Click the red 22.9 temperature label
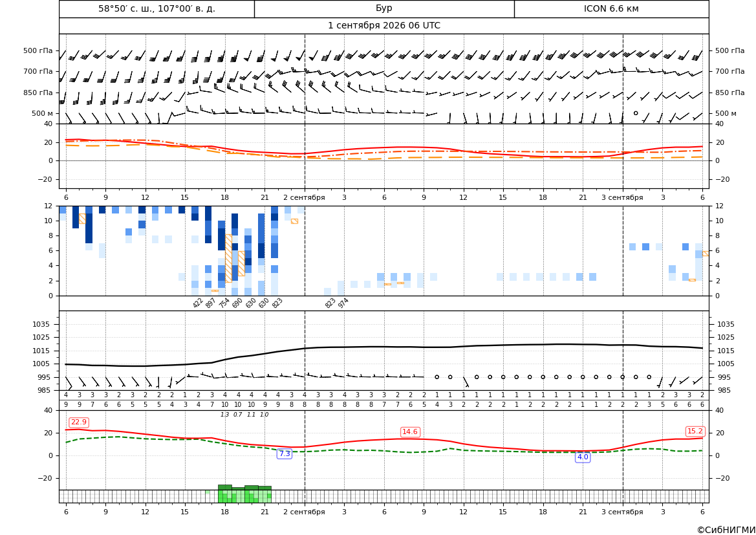 click(x=79, y=422)
